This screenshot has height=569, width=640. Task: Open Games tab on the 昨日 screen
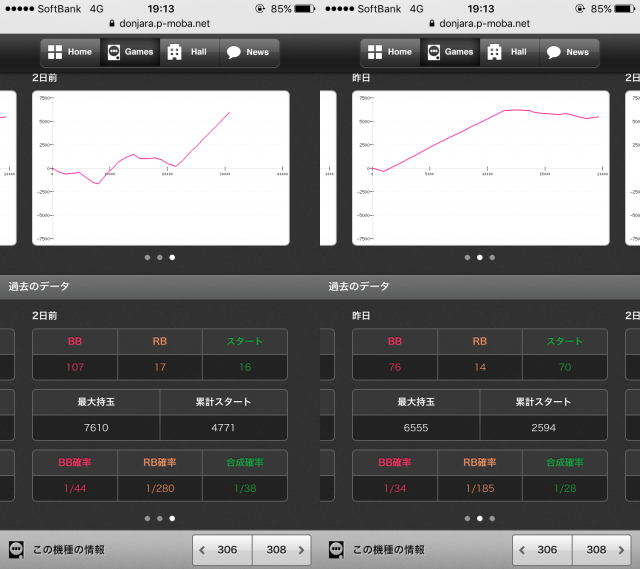[432, 52]
